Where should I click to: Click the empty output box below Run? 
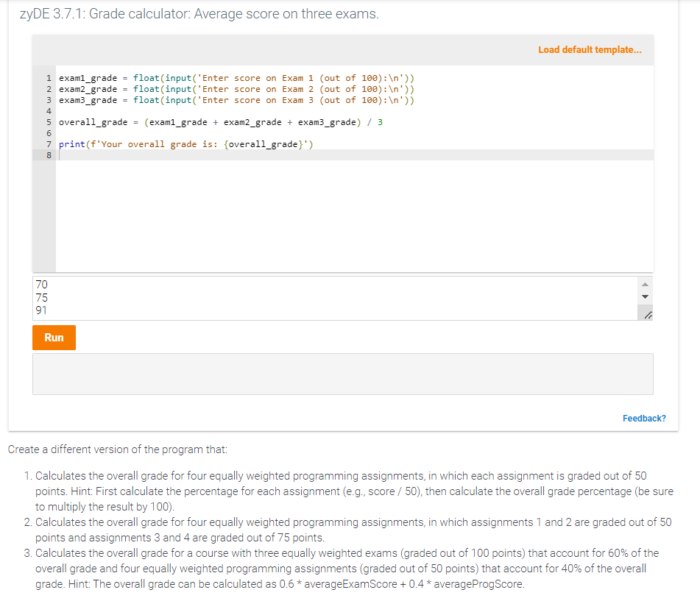point(342,374)
